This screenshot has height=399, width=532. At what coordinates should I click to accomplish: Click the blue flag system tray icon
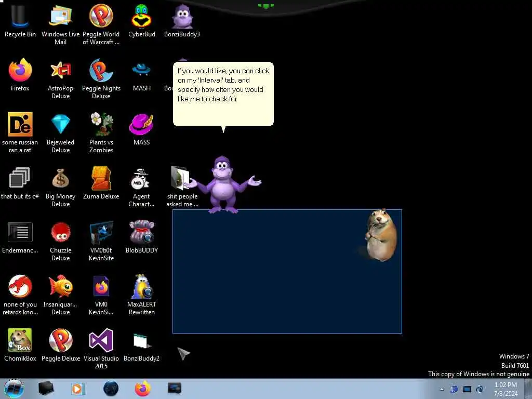[x=454, y=389]
